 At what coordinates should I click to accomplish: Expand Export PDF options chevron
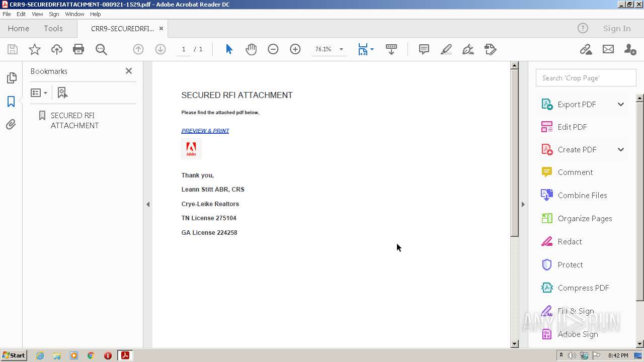click(621, 104)
